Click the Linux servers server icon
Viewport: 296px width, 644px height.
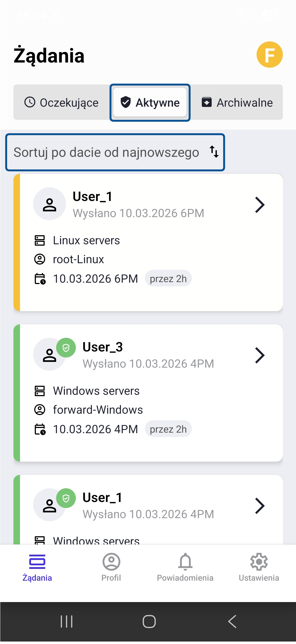pyautogui.click(x=40, y=240)
